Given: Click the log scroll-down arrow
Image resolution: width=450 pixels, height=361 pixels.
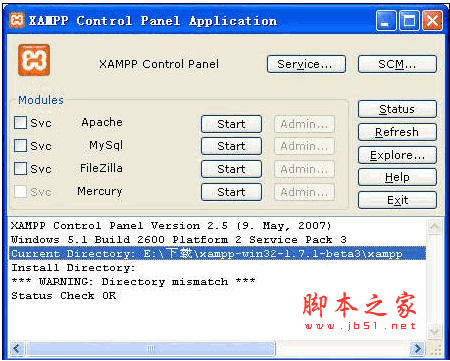Looking at the screenshot, I should [x=434, y=331].
